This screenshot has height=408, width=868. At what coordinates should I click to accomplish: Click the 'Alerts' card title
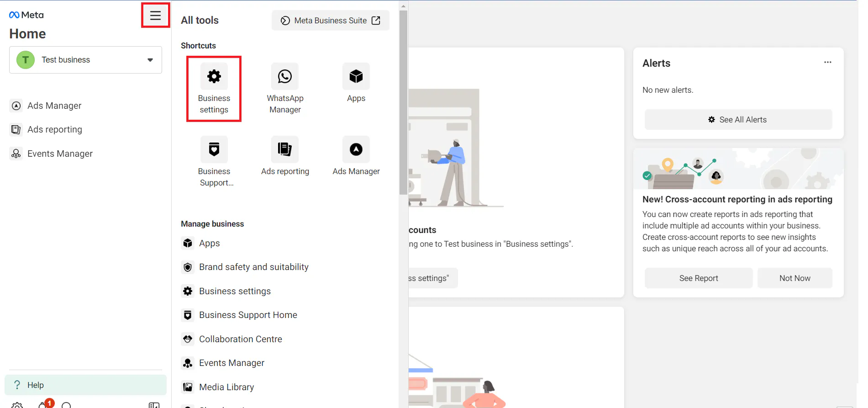coord(656,63)
